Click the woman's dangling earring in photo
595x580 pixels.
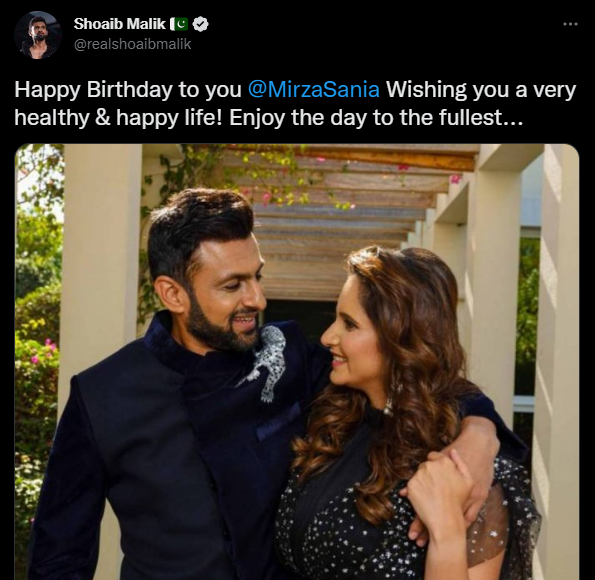point(389,400)
